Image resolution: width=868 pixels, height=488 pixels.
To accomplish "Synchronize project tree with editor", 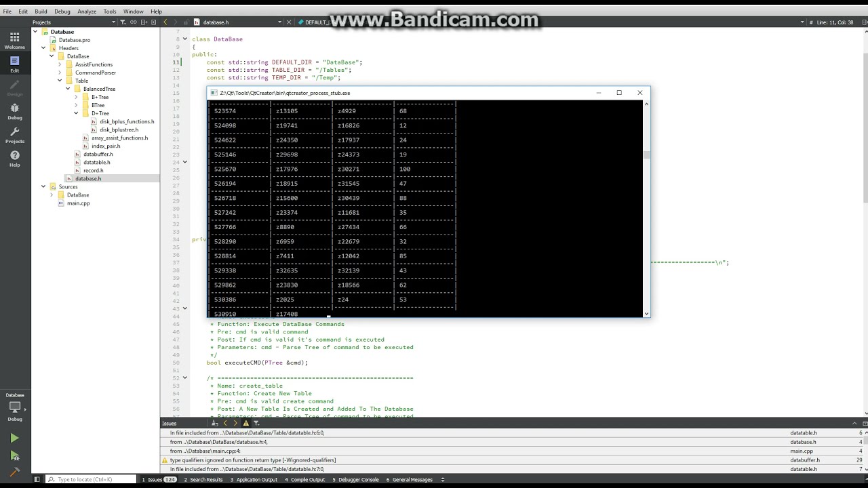I will (133, 22).
